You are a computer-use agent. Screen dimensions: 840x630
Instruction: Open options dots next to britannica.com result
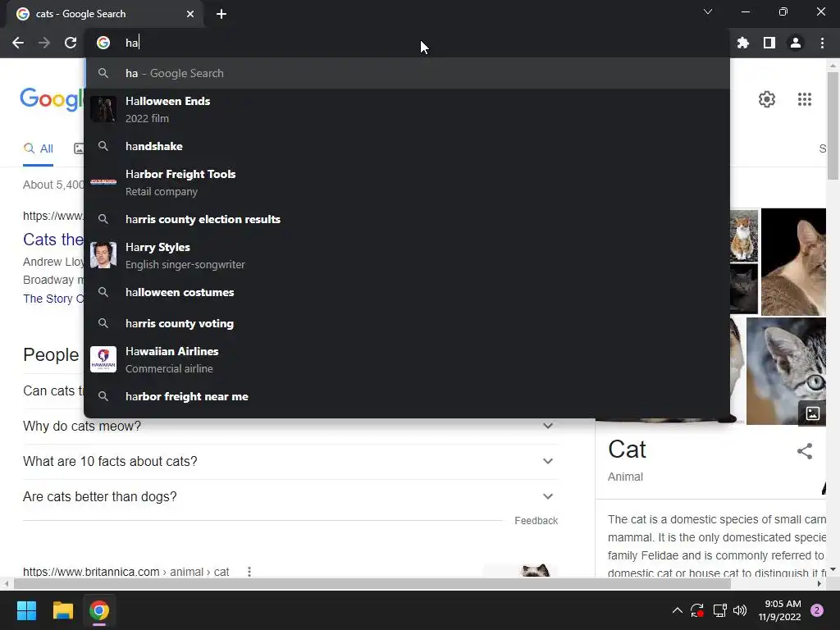pos(249,572)
